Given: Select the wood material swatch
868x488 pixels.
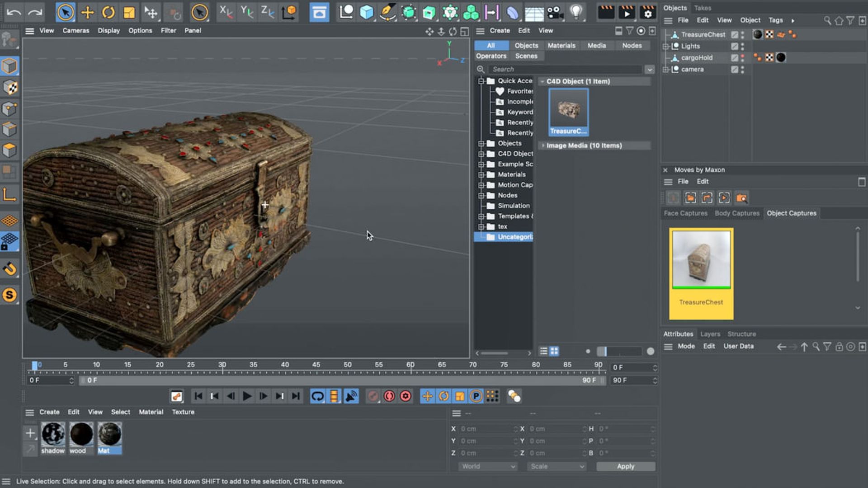Looking at the screenshot, I should pyautogui.click(x=81, y=435).
